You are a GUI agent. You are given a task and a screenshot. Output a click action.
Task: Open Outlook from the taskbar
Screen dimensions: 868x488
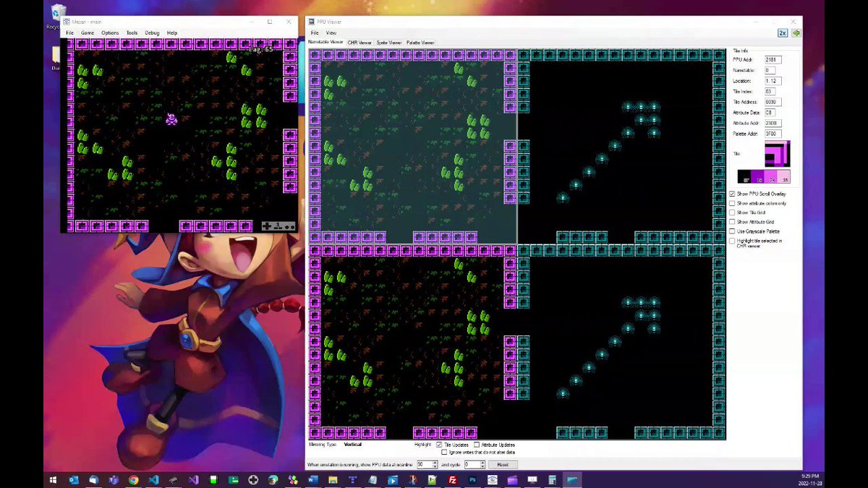click(x=74, y=479)
